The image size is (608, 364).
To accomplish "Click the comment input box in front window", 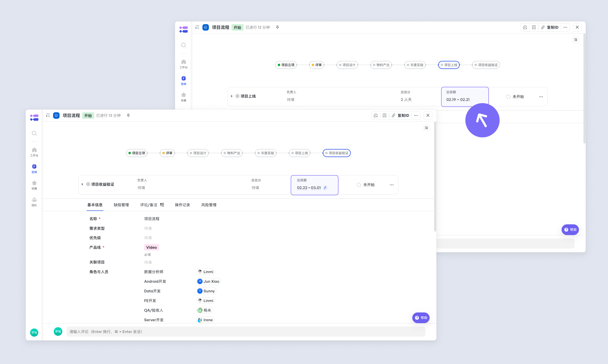I will point(246,332).
